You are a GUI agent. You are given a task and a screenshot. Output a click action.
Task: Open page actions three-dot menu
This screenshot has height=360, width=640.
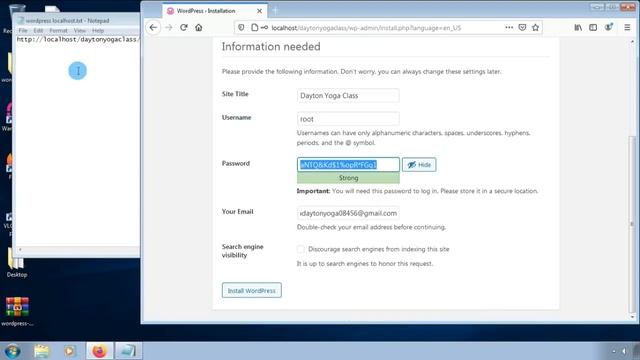pyautogui.click(x=509, y=27)
